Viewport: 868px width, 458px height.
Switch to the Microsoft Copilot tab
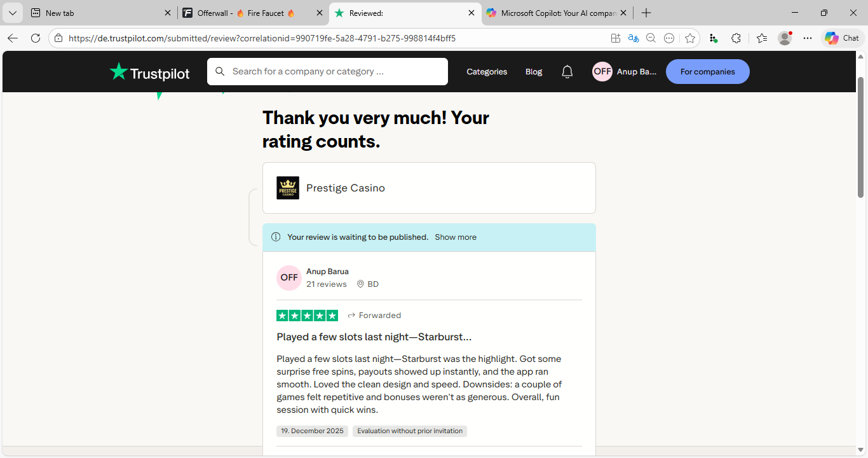click(557, 13)
